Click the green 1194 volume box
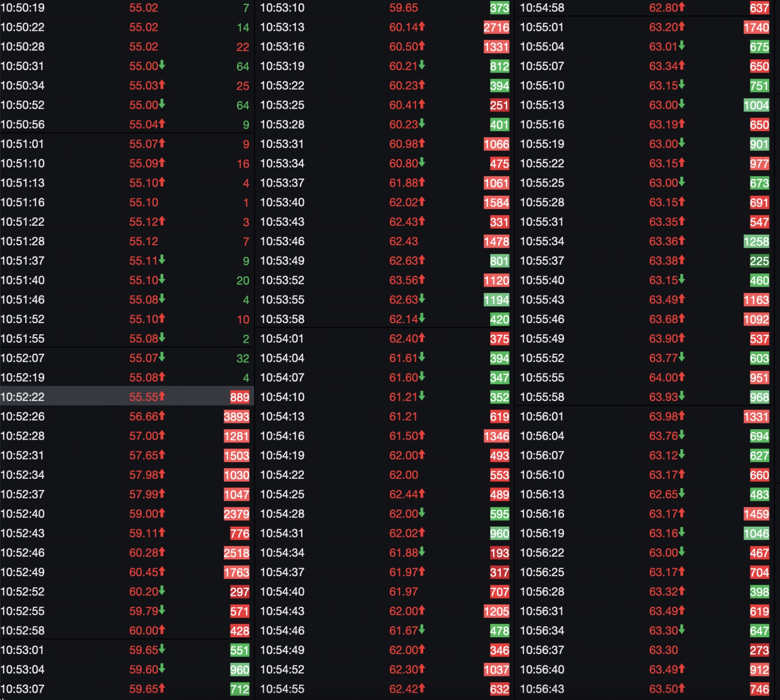 coord(496,299)
